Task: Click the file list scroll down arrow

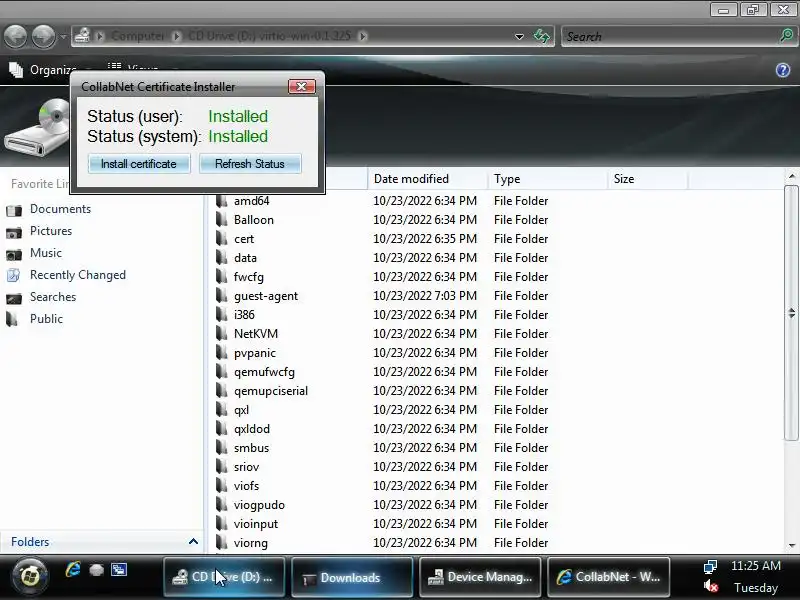Action: coord(791,545)
